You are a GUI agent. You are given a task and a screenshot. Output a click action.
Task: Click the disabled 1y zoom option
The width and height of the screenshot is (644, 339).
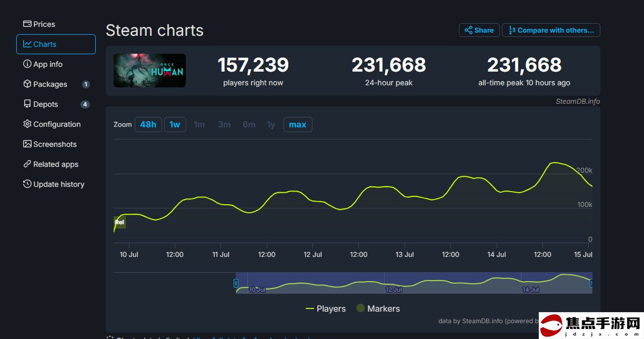pos(271,124)
